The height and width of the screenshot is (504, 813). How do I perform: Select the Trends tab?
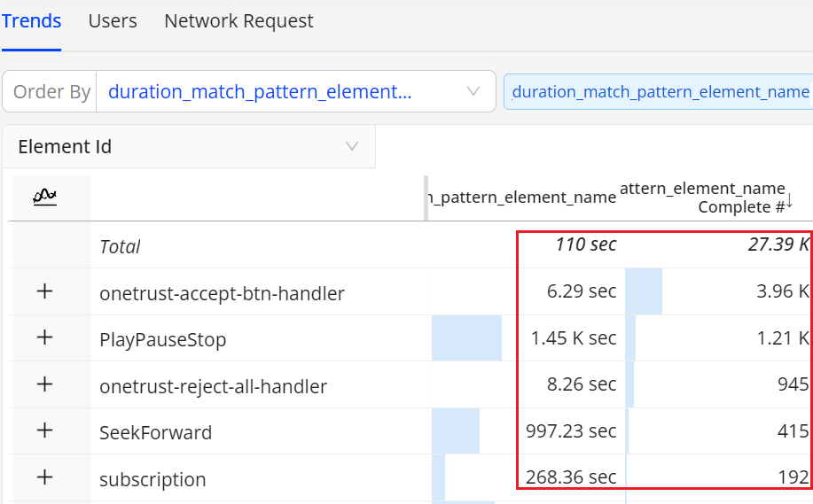point(32,21)
